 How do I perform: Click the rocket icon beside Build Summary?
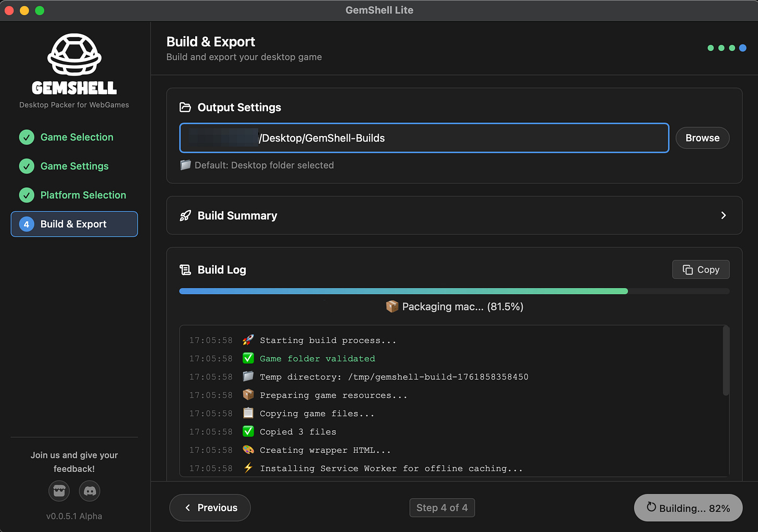click(185, 216)
